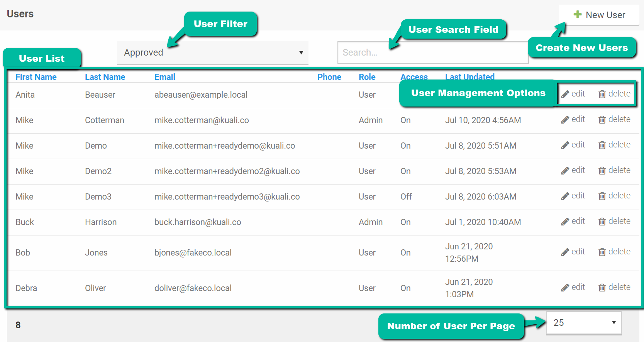Click the green plus New User button
Image resolution: width=644 pixels, height=342 pixels.
(599, 15)
